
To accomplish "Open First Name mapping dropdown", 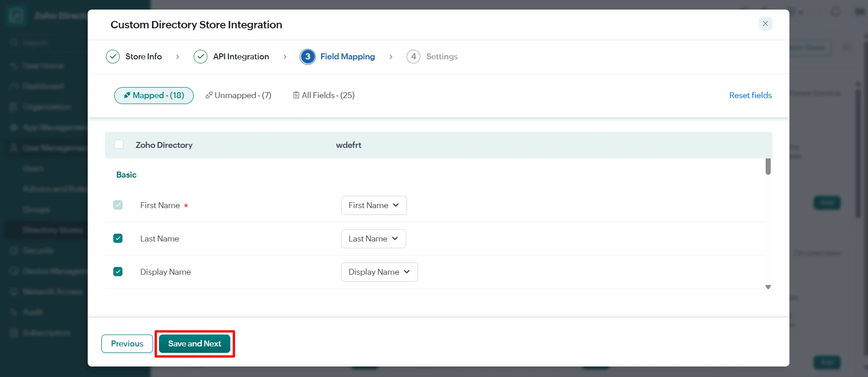I will coord(374,205).
